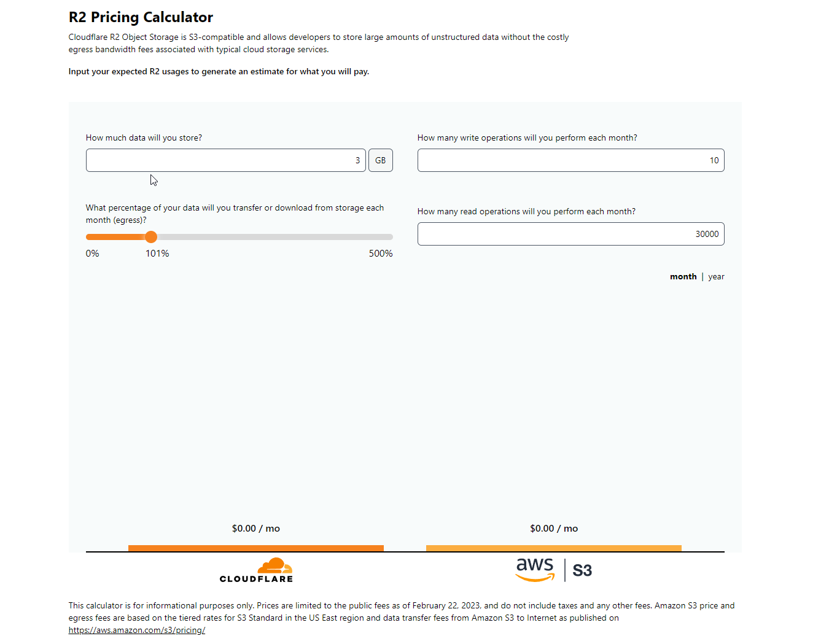This screenshot has height=644, width=829.
Task: Select the month pricing view
Action: click(683, 277)
